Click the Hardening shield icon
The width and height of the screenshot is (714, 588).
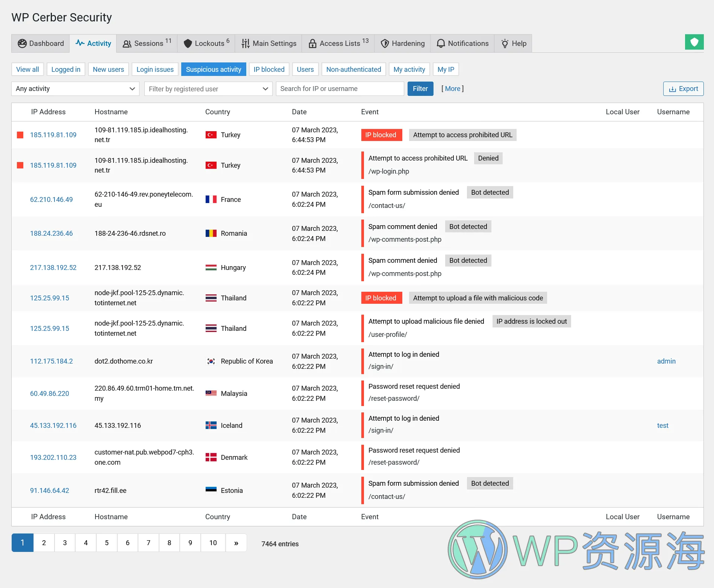(x=385, y=44)
